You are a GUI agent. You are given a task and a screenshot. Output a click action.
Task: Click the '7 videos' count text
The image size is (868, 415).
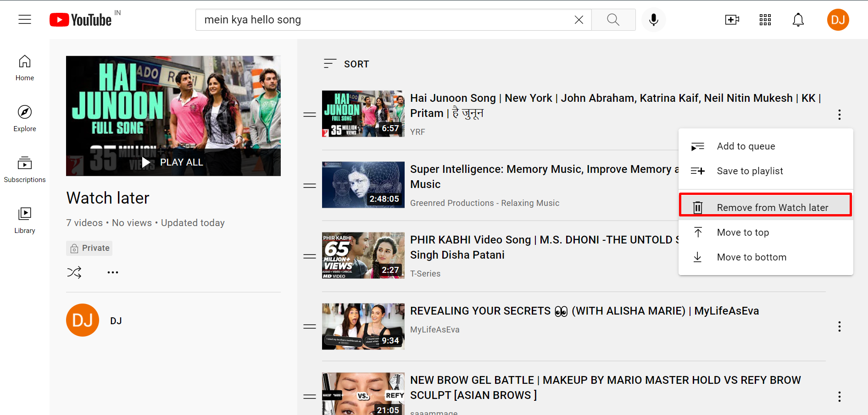(x=84, y=223)
